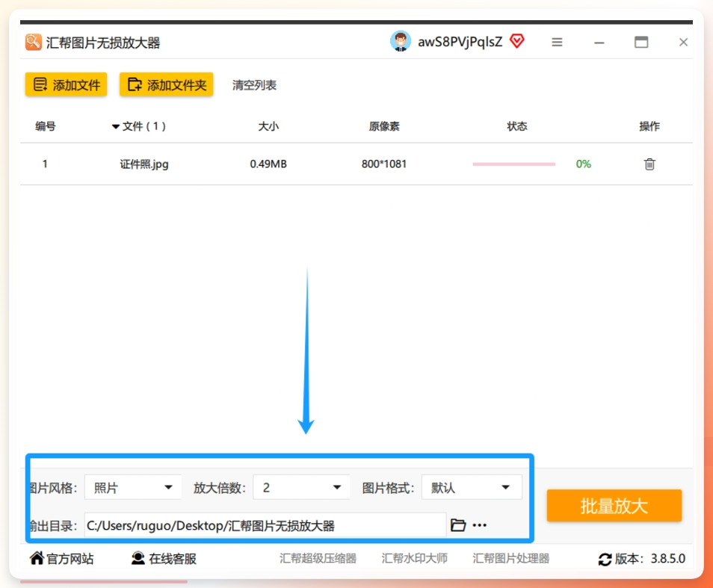Open the 图片风格 dropdown showing 照片
The width and height of the screenshot is (713, 588).
point(133,488)
